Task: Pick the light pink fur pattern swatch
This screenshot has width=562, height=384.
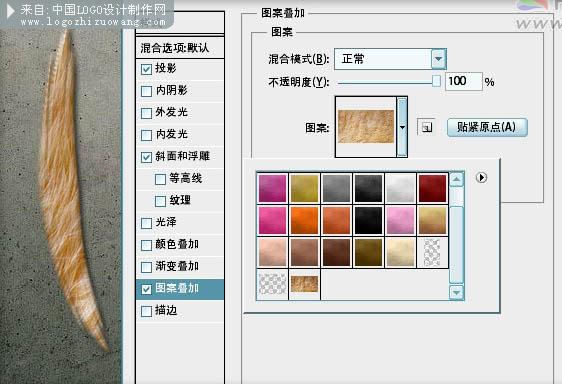Action: (400, 220)
